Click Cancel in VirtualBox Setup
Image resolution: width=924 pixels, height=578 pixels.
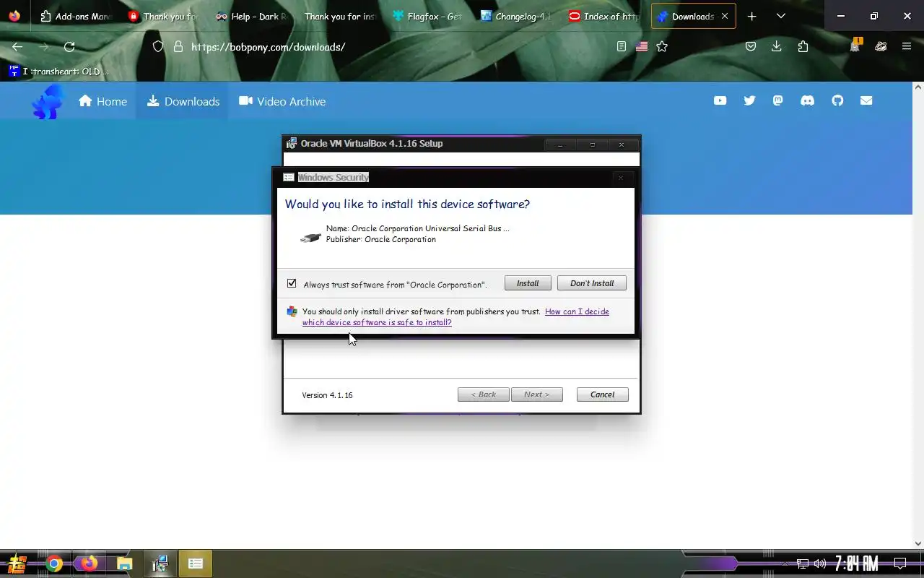click(x=603, y=394)
